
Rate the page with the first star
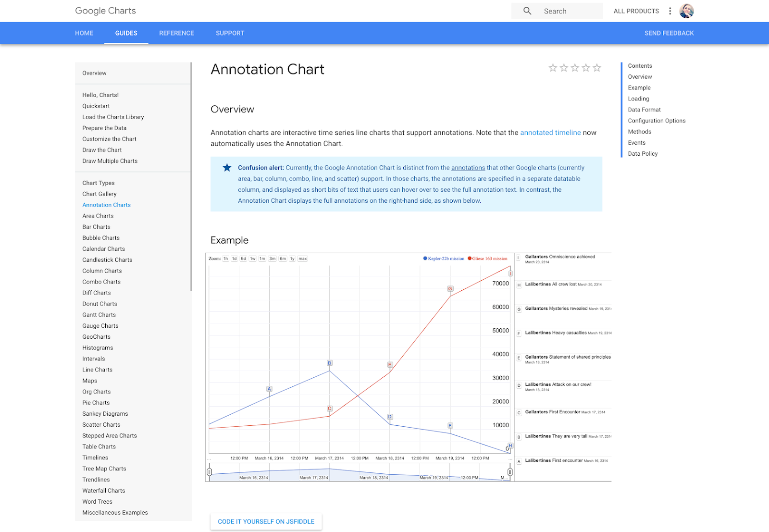point(553,68)
